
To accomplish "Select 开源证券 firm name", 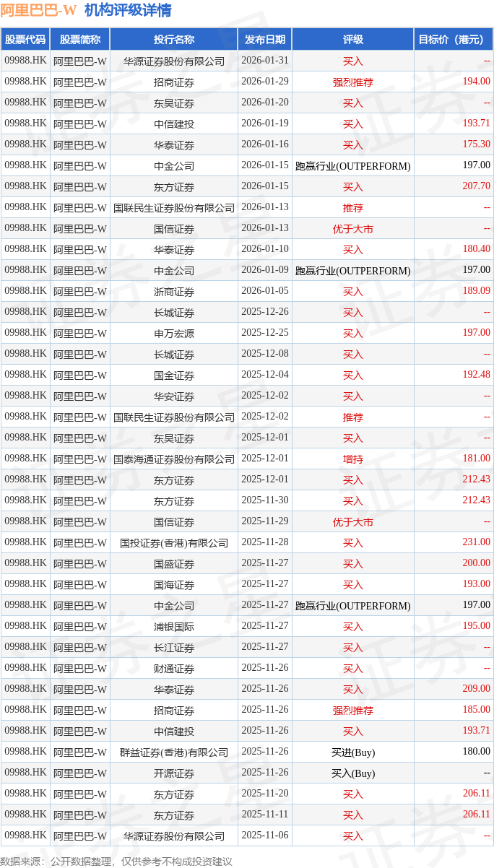I will [174, 773].
